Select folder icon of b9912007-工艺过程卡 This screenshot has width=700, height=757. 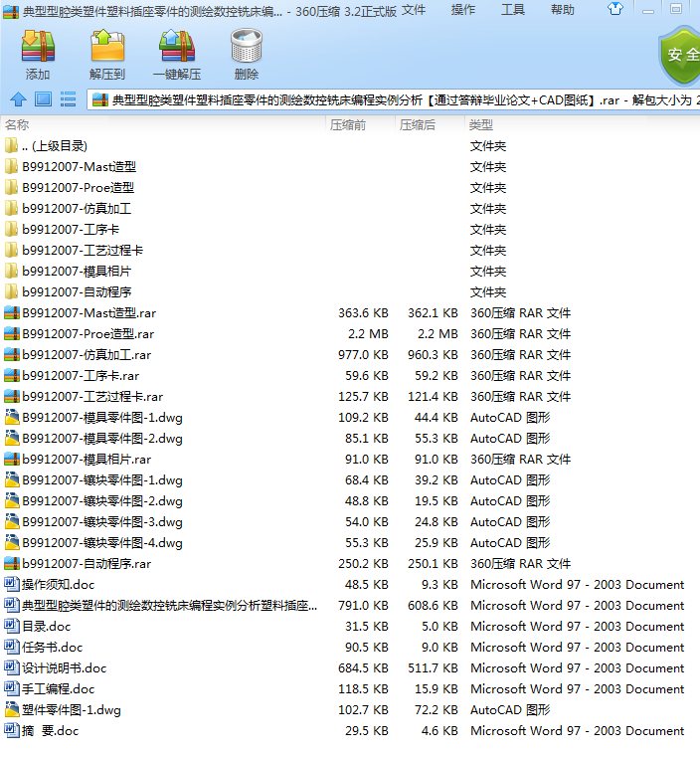point(11,250)
